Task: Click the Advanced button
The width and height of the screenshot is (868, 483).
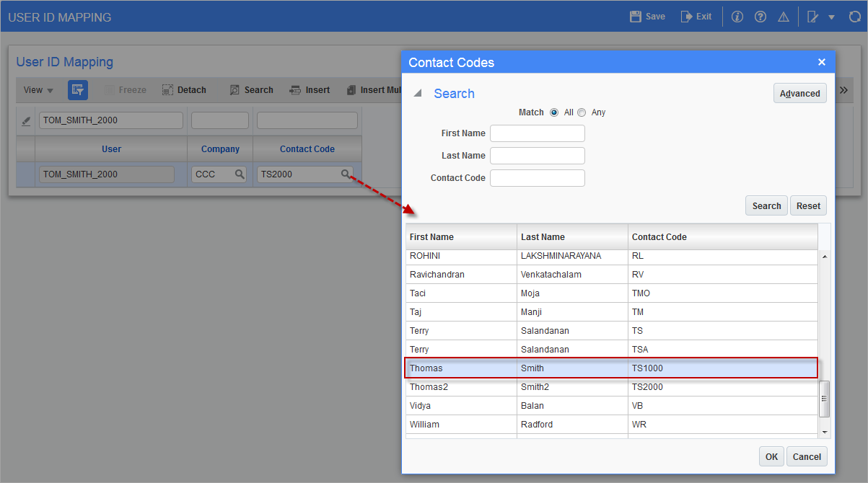Action: pyautogui.click(x=800, y=94)
